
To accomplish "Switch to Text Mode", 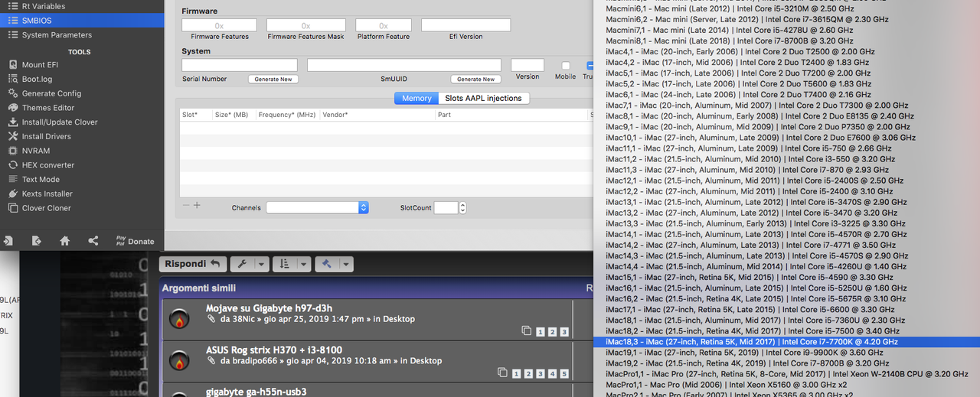I will point(41,179).
